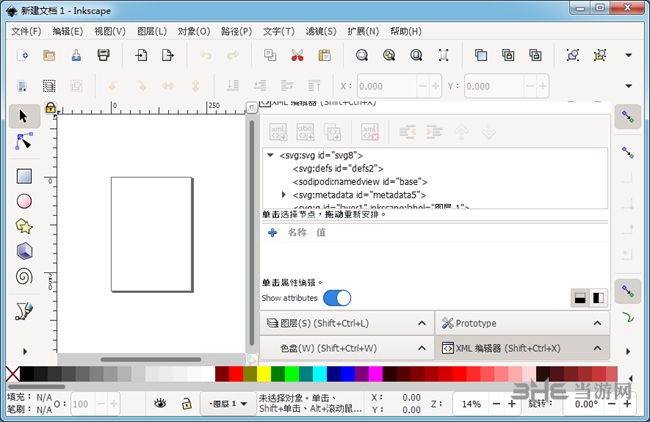Decrease zoom with minus button
This screenshot has height=422, width=650.
tap(497, 404)
